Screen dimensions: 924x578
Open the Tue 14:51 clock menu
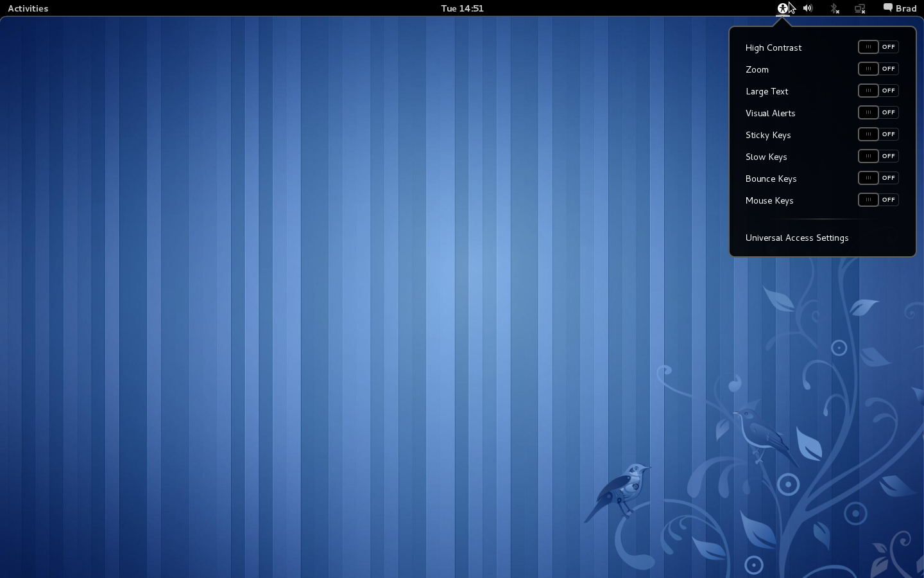[x=462, y=8]
